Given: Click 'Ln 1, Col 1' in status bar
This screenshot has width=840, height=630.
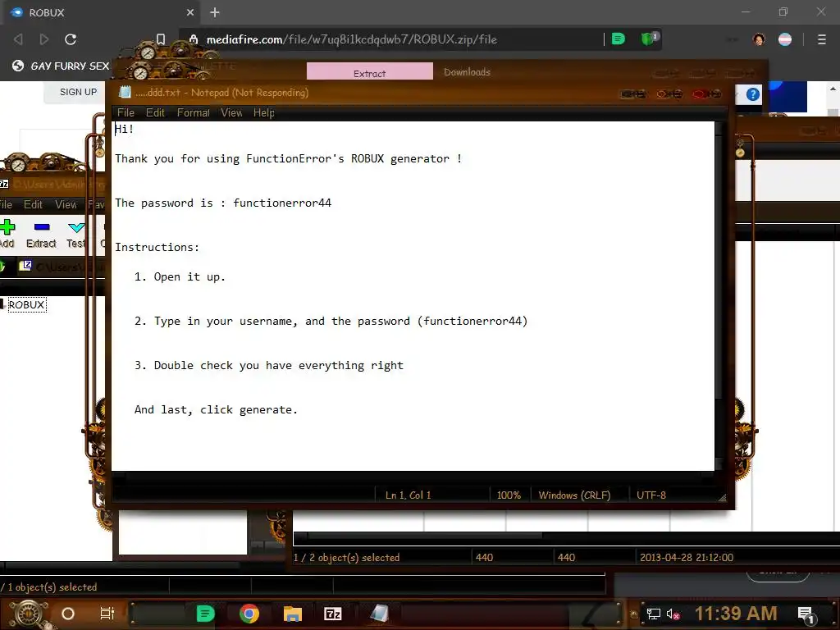Looking at the screenshot, I should coord(409,495).
